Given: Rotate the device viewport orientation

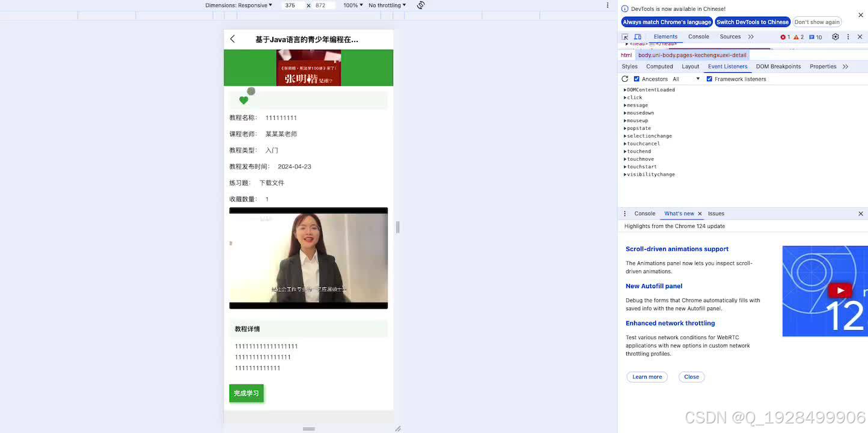Looking at the screenshot, I should pos(421,5).
